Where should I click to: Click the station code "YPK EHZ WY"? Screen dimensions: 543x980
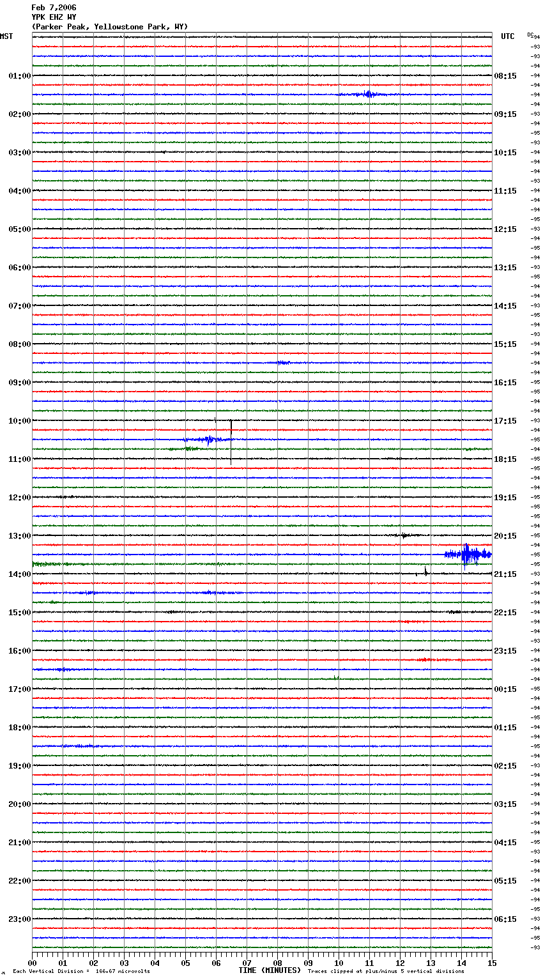(x=54, y=17)
